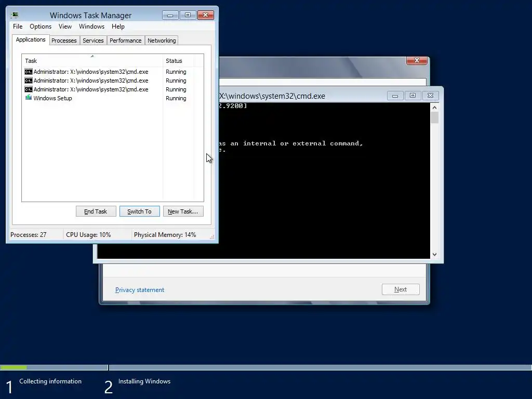Switch to the Services tab
Image resolution: width=532 pixels, height=399 pixels.
tap(93, 41)
